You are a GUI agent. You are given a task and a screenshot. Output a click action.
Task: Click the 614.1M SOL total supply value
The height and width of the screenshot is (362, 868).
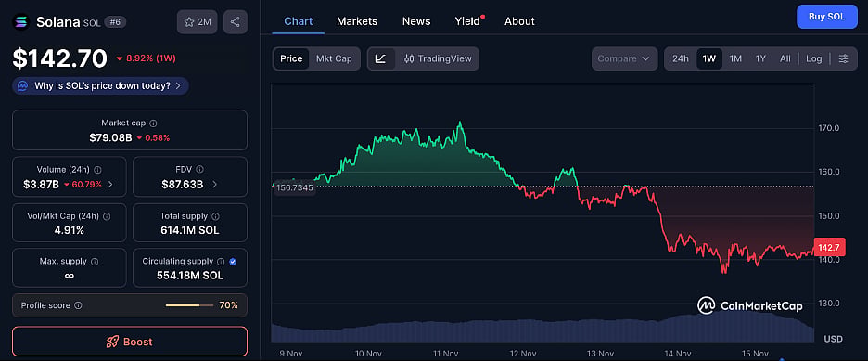[190, 230]
